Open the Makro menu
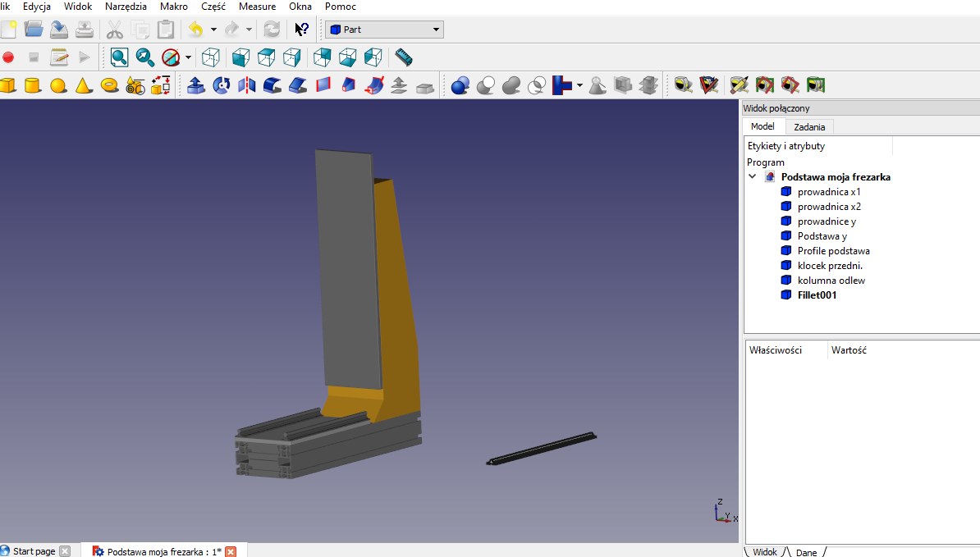 click(174, 7)
